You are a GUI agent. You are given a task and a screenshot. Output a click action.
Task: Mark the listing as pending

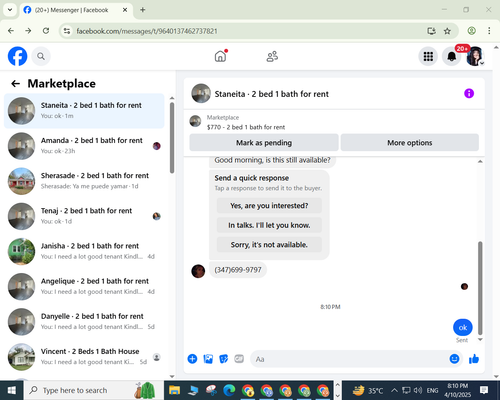(264, 143)
